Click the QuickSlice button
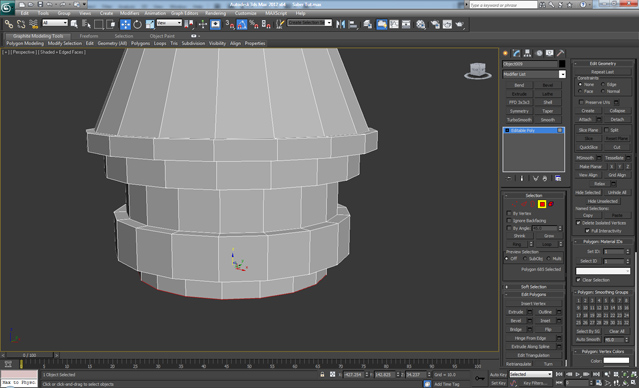The height and width of the screenshot is (388, 639). click(x=588, y=147)
